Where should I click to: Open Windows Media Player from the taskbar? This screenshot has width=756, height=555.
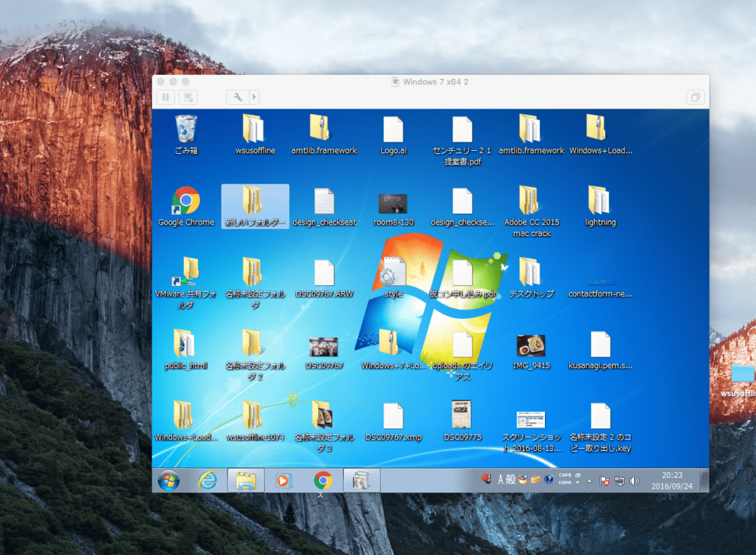(284, 480)
